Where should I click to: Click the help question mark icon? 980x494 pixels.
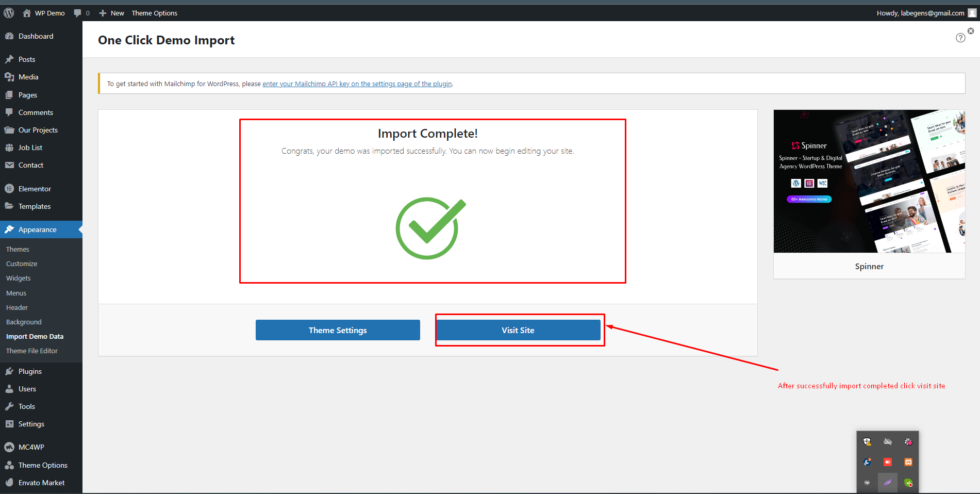960,38
